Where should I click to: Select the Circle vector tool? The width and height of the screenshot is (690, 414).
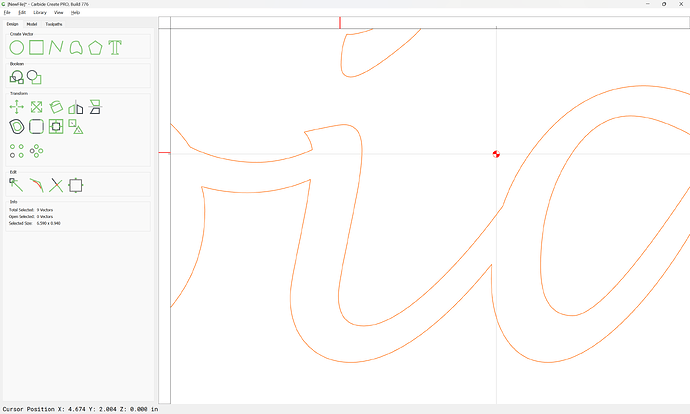point(17,47)
